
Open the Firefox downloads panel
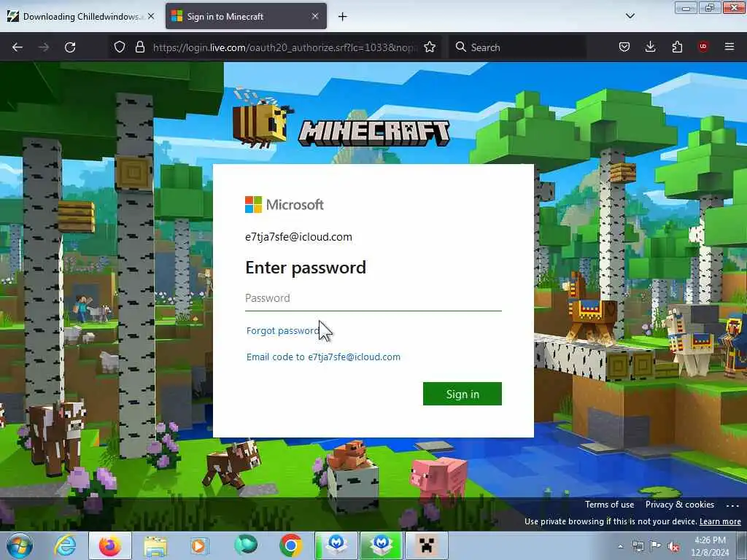650,47
